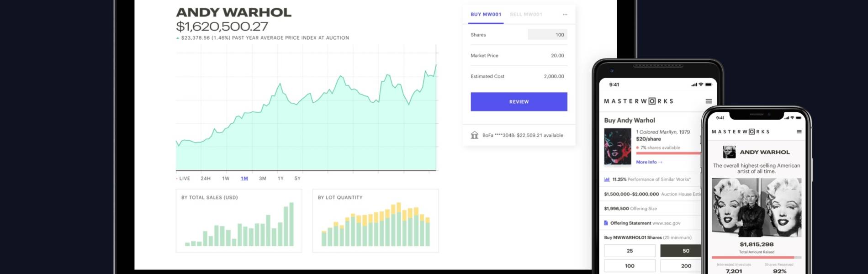The width and height of the screenshot is (868, 274).
Task: Show the LIVE chart view
Action: 184,179
